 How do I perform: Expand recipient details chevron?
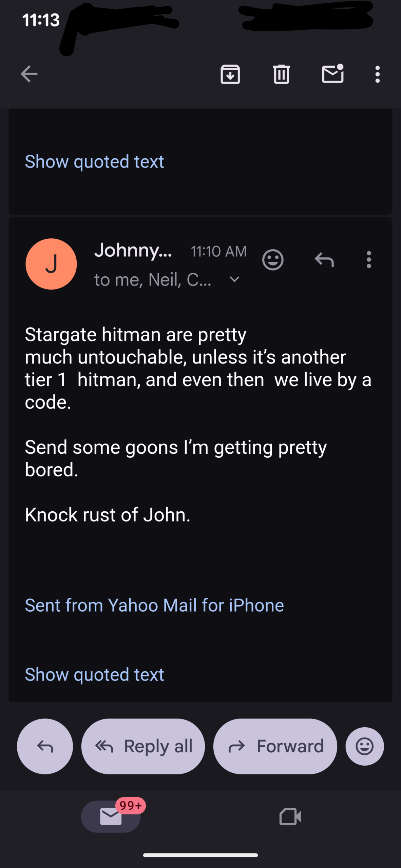point(234,279)
